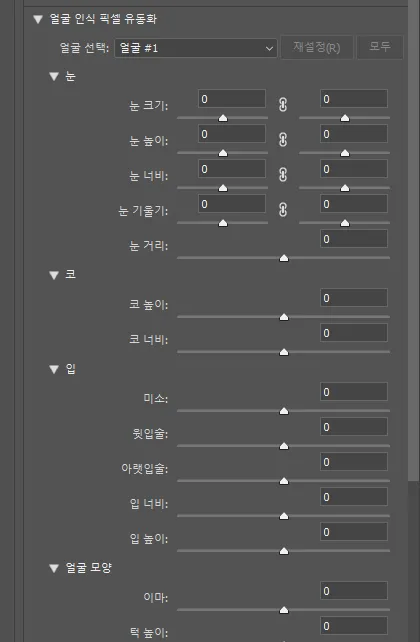Click the 이마 slider handle
The height and width of the screenshot is (642, 420).
[x=284, y=610]
